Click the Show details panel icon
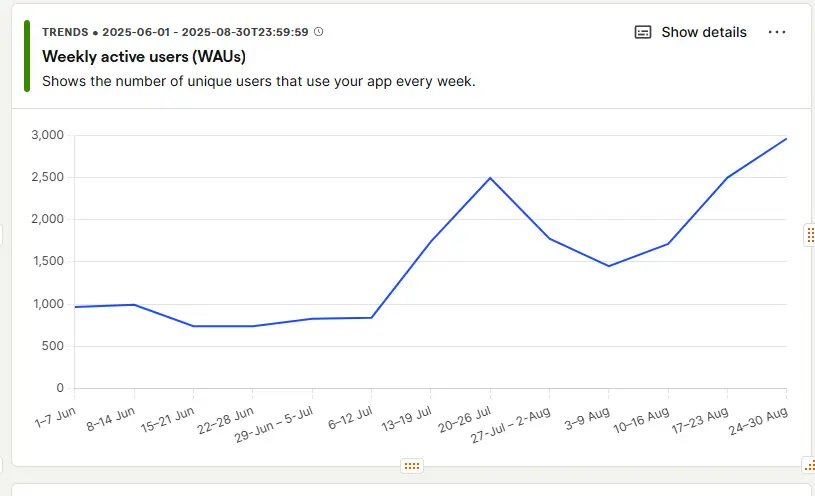Viewport: 815px width, 496px height. [x=643, y=32]
